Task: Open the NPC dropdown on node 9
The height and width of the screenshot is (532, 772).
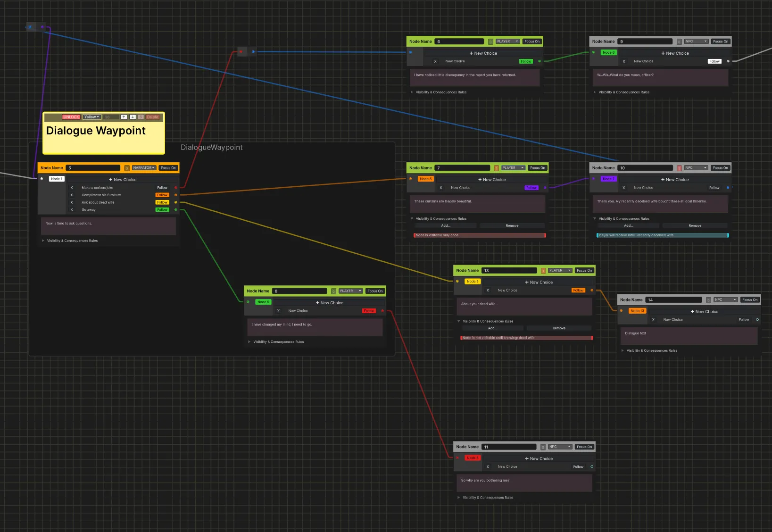Action: tap(696, 41)
